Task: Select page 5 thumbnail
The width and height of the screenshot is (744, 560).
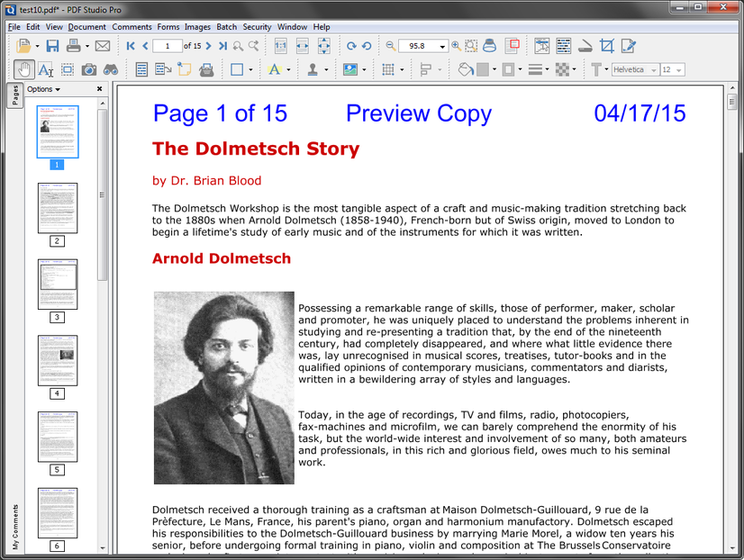Action: tap(58, 437)
